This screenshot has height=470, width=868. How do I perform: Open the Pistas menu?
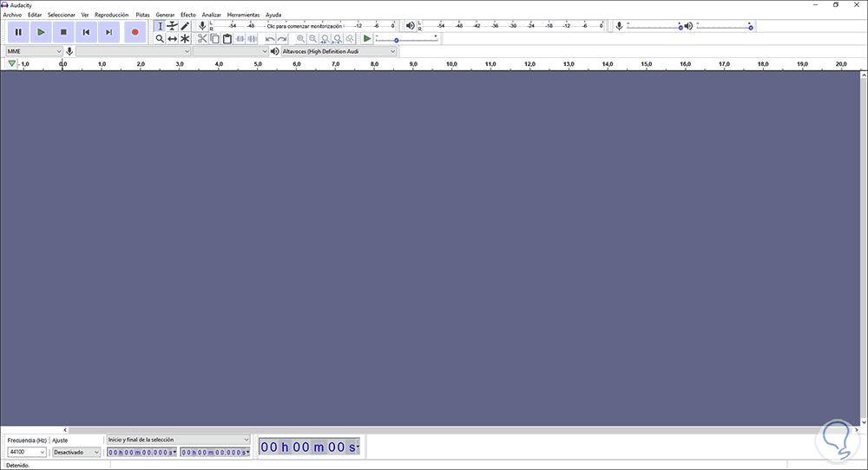(x=143, y=15)
